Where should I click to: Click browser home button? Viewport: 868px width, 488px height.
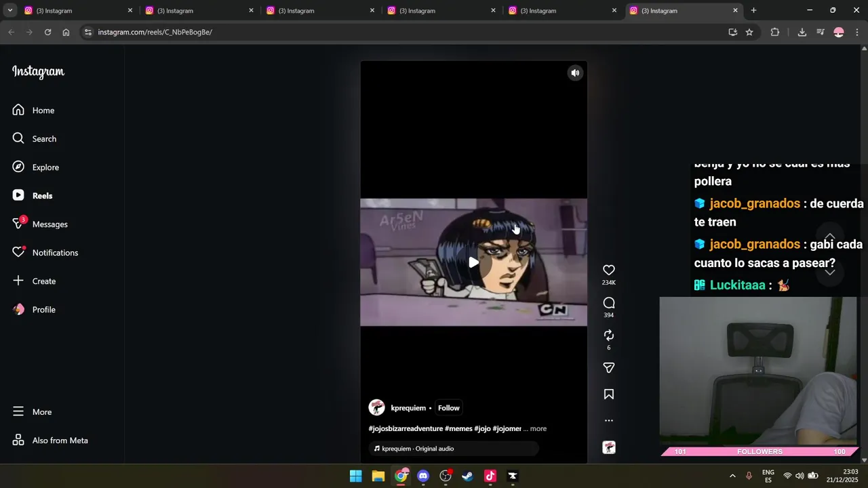click(x=66, y=33)
